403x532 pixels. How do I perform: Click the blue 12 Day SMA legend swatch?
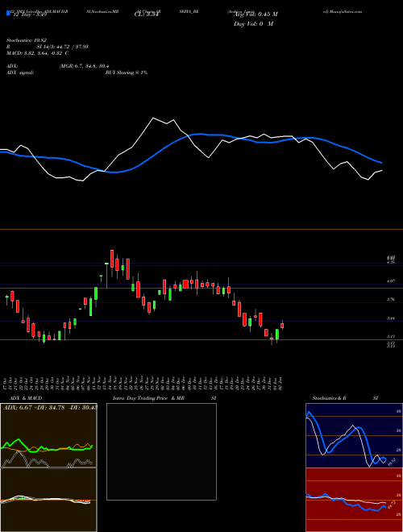[8, 14]
